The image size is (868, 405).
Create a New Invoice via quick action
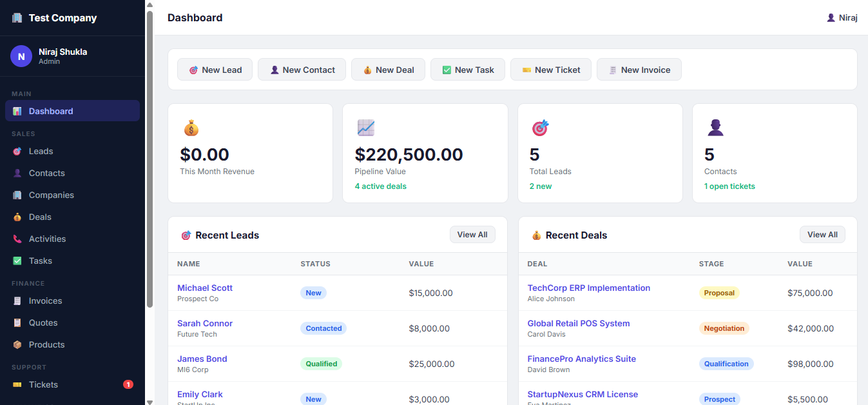pyautogui.click(x=639, y=70)
